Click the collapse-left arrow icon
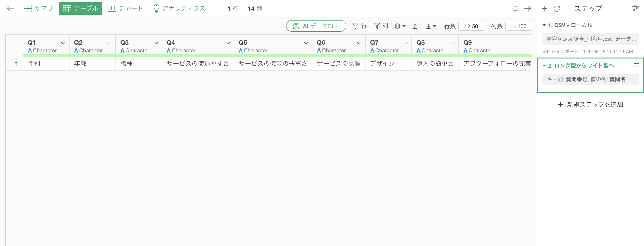 (x=9, y=8)
